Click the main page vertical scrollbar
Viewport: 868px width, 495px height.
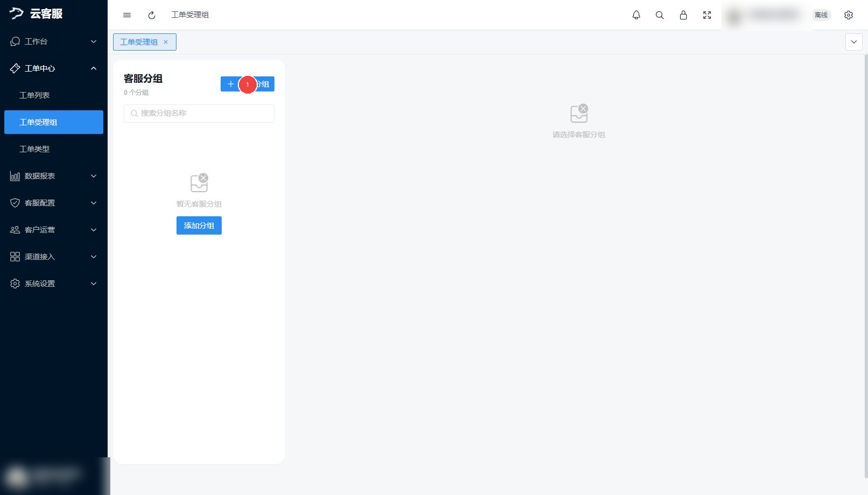(x=866, y=266)
